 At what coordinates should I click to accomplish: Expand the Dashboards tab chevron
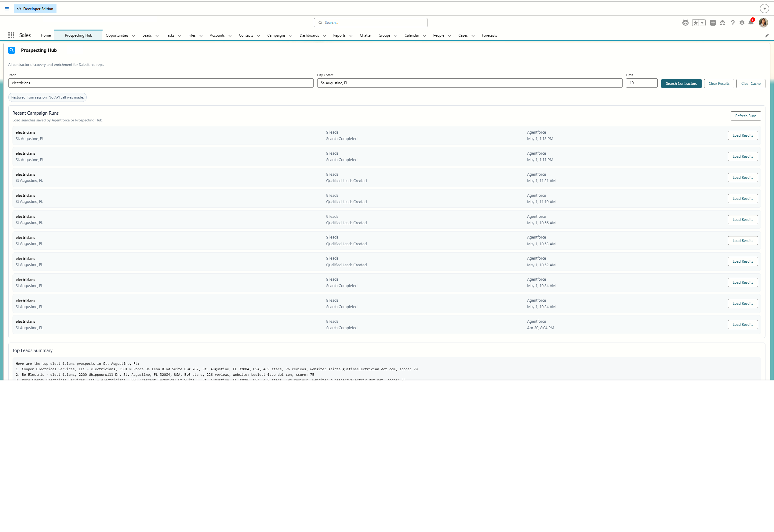[324, 36]
